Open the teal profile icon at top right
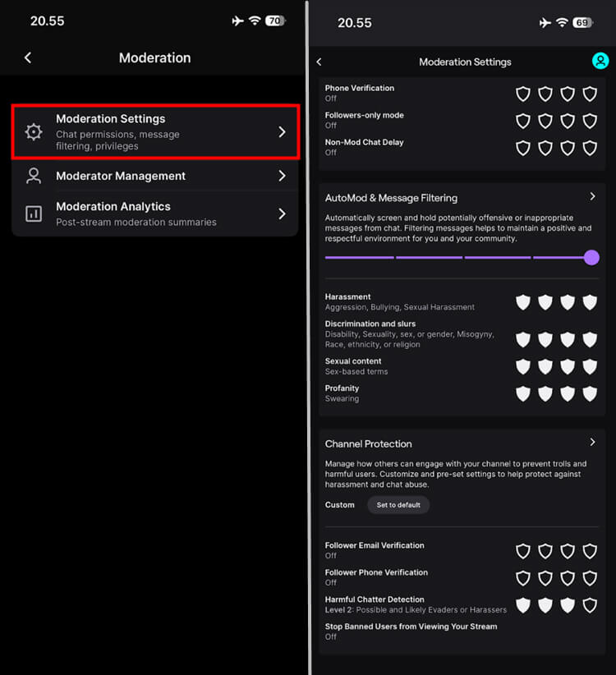 coord(600,60)
